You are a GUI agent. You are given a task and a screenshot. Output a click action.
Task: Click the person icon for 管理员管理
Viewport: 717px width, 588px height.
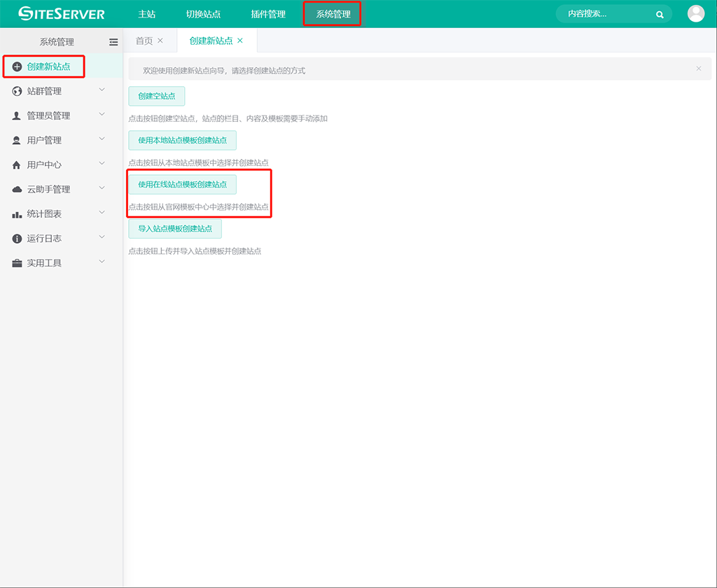pos(18,115)
